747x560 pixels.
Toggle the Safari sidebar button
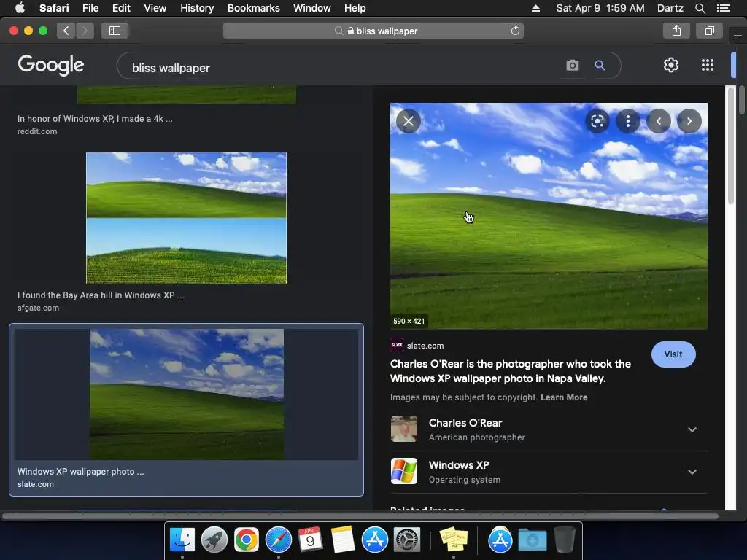click(115, 31)
